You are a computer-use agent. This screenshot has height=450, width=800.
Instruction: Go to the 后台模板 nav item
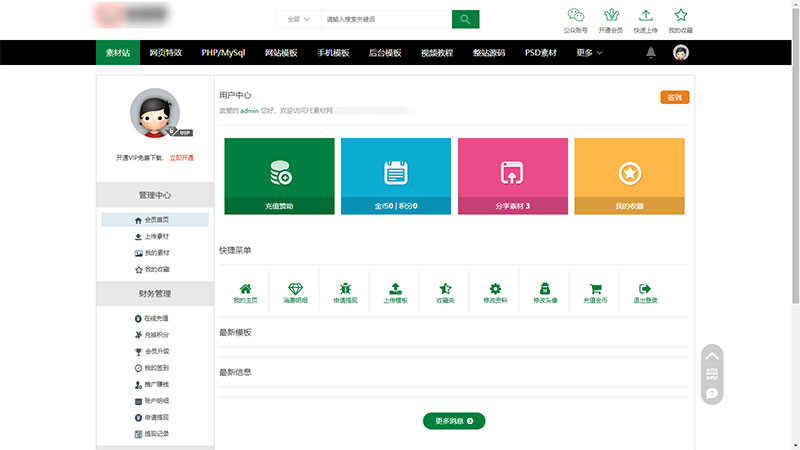tap(385, 53)
